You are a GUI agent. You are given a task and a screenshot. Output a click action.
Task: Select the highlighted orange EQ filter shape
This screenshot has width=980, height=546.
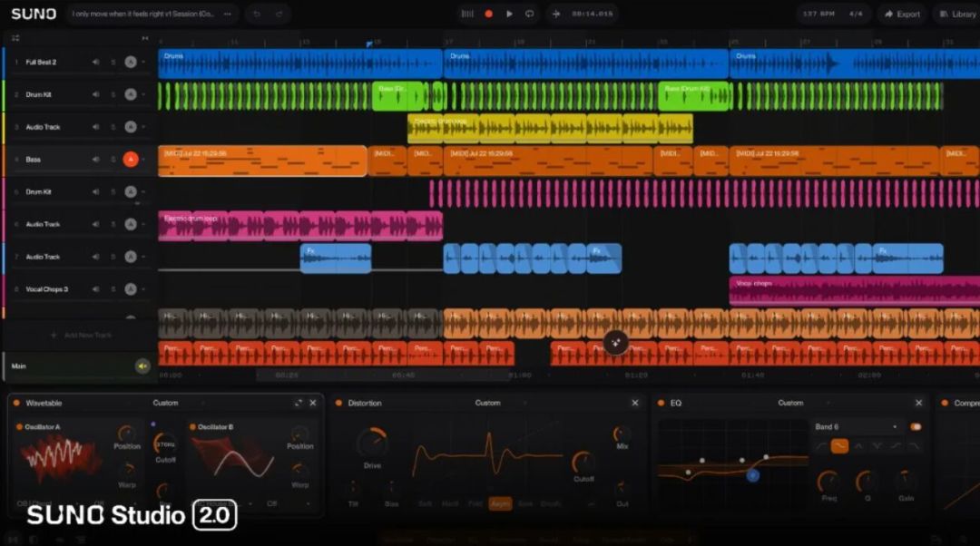click(x=839, y=446)
